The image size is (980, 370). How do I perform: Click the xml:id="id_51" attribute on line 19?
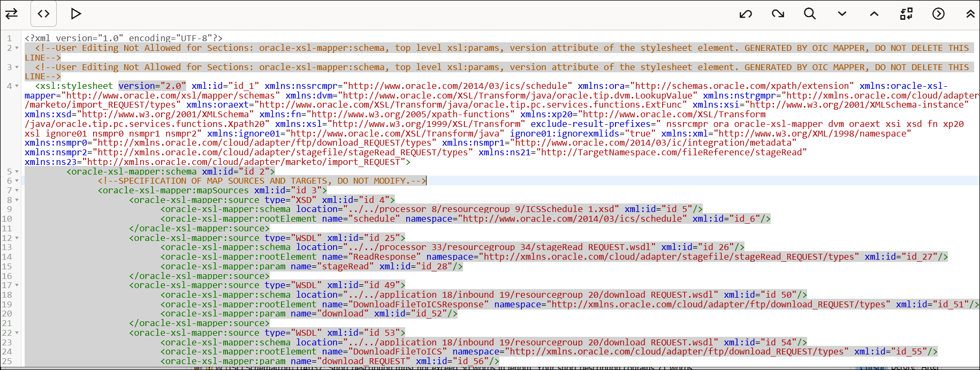[932, 305]
